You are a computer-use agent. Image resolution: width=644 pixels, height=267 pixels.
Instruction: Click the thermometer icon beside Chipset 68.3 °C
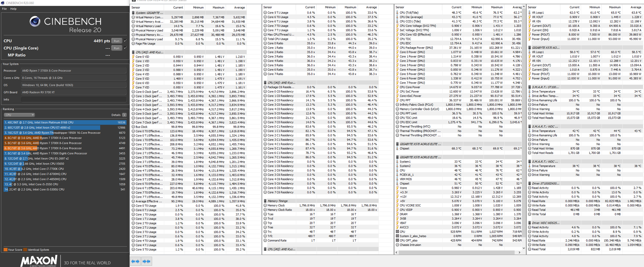(397, 148)
